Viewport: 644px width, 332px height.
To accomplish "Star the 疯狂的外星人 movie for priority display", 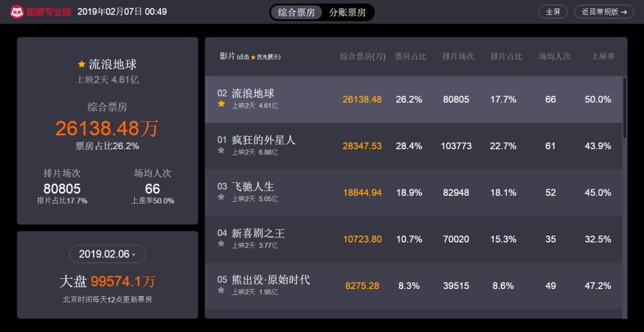I will [221, 150].
